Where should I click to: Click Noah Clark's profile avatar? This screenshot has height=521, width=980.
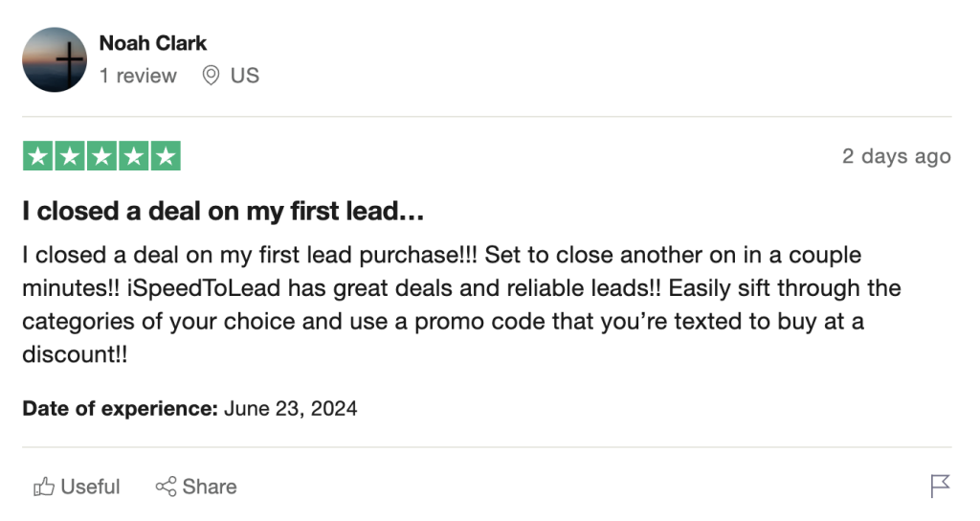coord(55,59)
